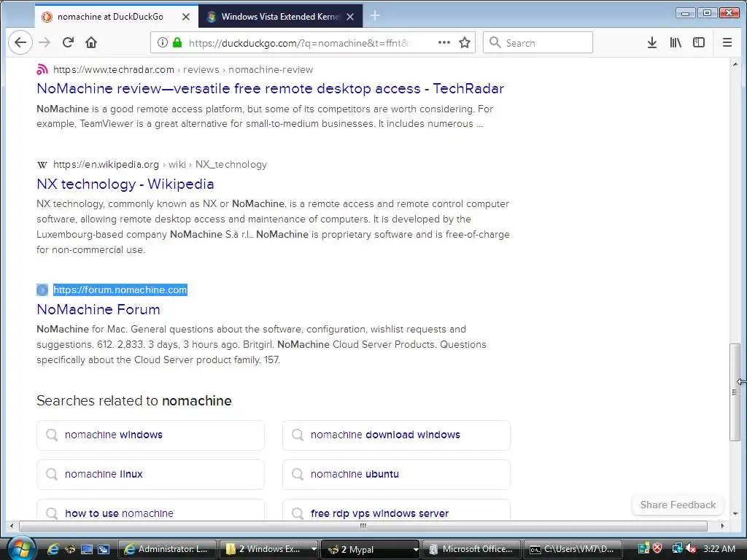The width and height of the screenshot is (747, 560).
Task: Click the horizontal scrollbar thumb
Action: pos(363,526)
